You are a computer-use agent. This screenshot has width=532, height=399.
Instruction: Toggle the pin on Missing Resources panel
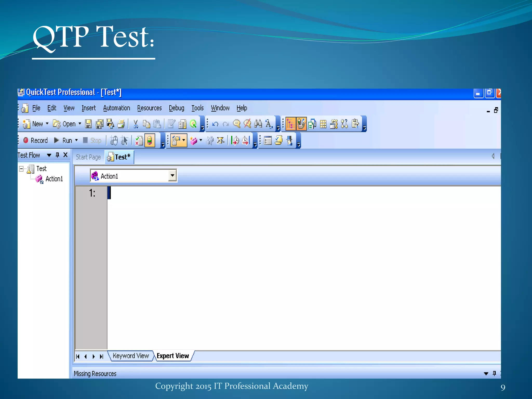494,373
